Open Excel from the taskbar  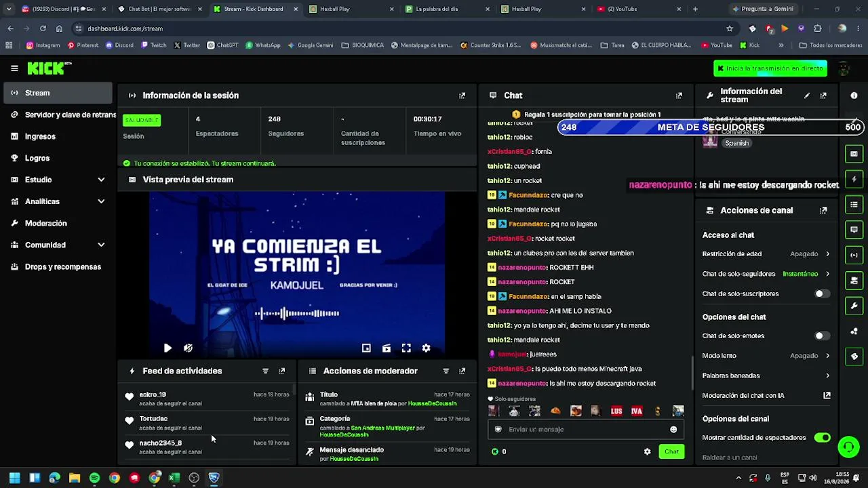(174, 478)
